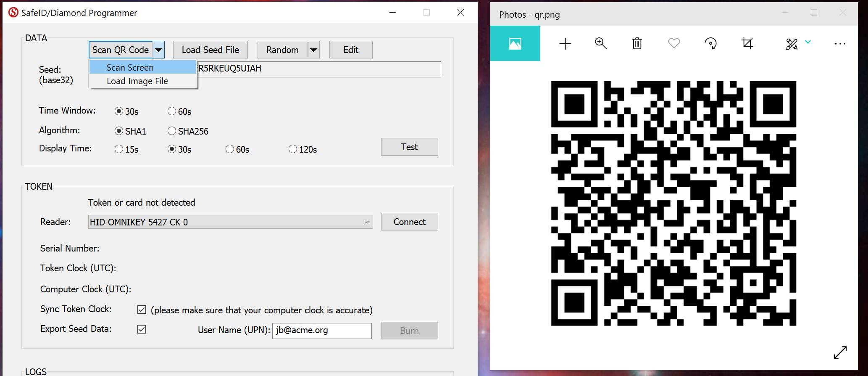Open the Edit & Create icon
The height and width of the screenshot is (376, 868).
[x=792, y=44]
